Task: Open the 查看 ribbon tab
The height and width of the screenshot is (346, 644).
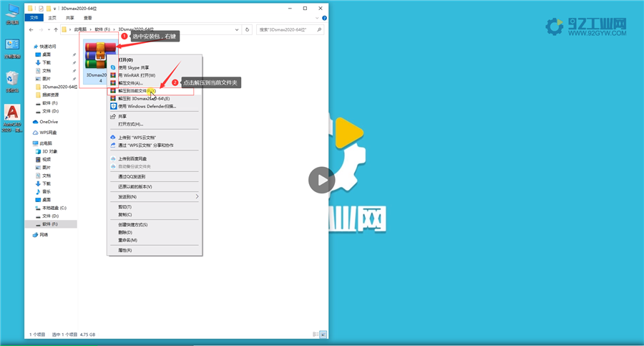Action: click(x=88, y=18)
